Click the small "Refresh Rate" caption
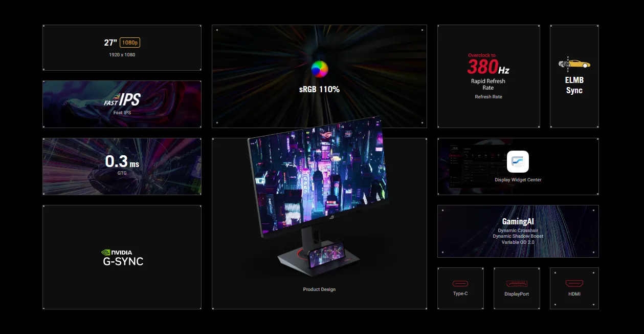Screen dimensions: 644x334 tap(488, 97)
